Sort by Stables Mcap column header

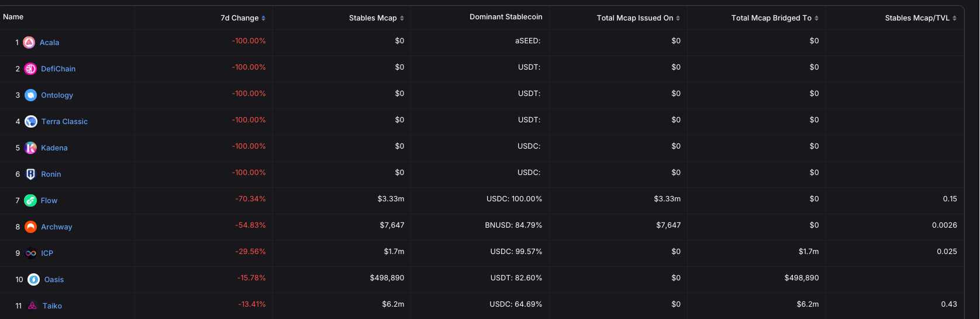pyautogui.click(x=376, y=18)
